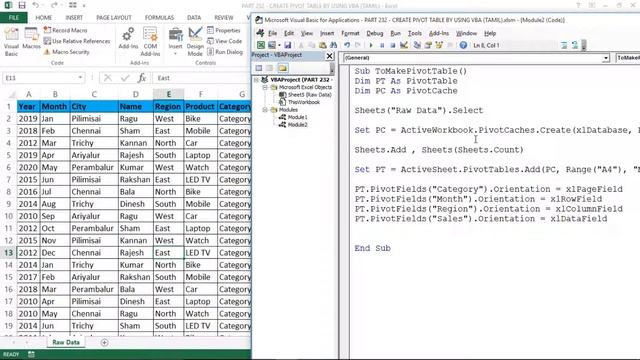The image size is (640, 360).
Task: Toggle Use Relative References option
Action: pyautogui.click(x=77, y=41)
